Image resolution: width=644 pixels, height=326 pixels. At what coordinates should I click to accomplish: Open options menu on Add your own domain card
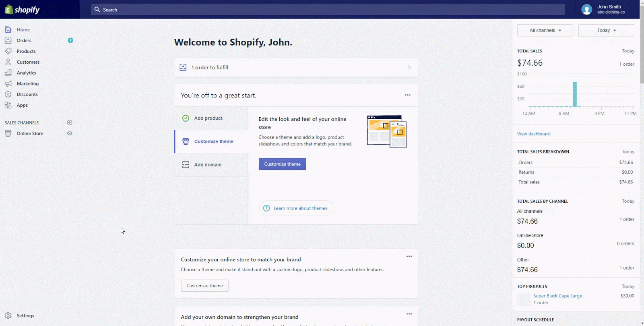[409, 314]
